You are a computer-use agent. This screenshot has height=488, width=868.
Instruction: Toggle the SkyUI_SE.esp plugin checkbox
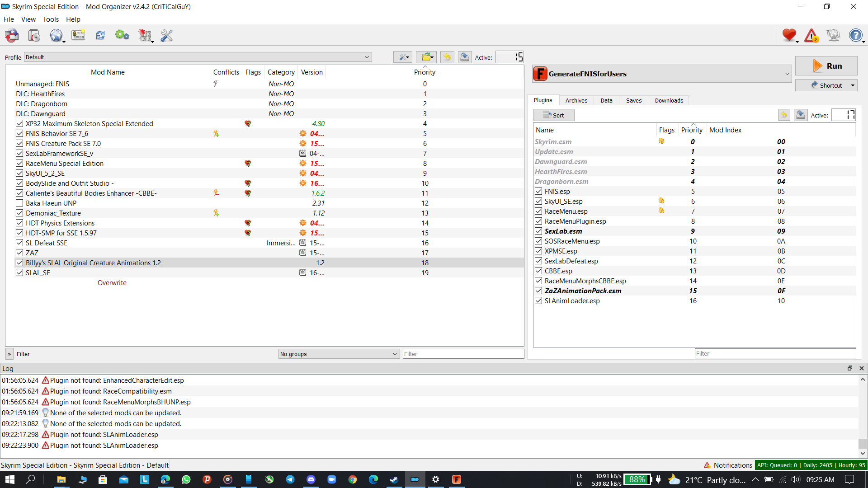pyautogui.click(x=538, y=201)
